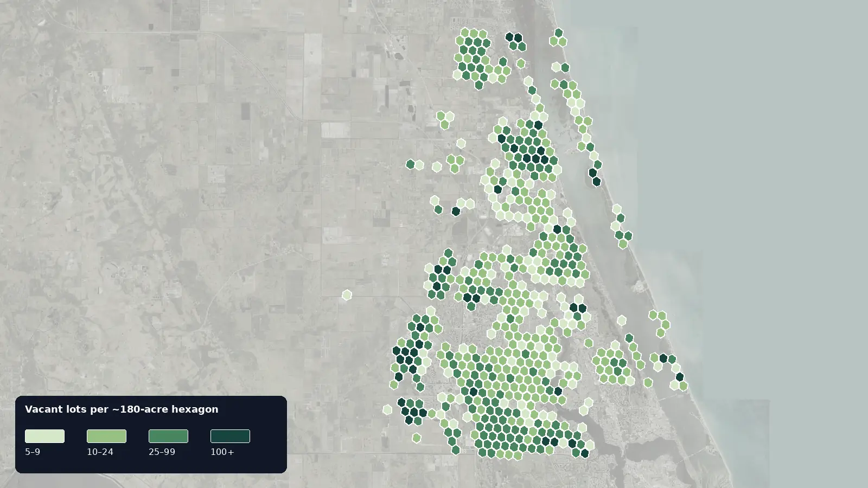Click the 'Vacant lots per ~180-acre hexagon' title
The height and width of the screenshot is (488, 868).
122,409
